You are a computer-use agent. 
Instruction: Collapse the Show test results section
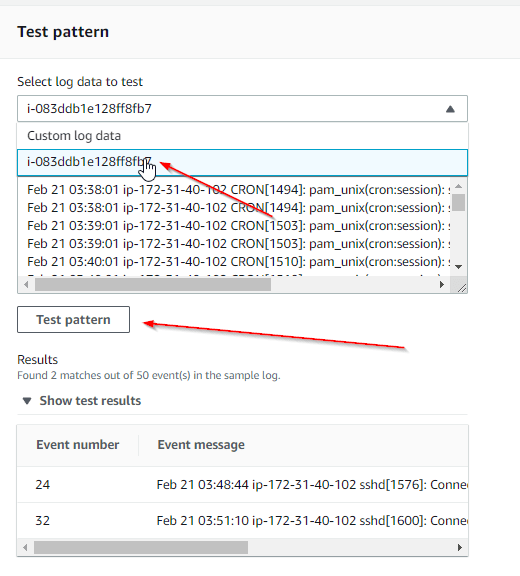coord(82,401)
